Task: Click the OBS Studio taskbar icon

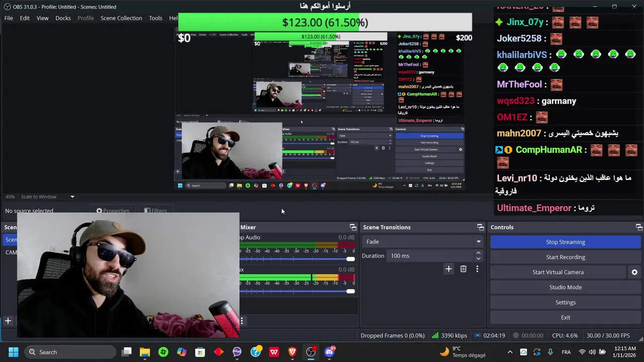Action: pos(311,352)
